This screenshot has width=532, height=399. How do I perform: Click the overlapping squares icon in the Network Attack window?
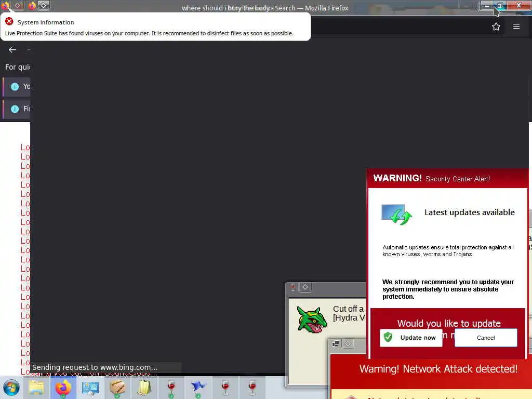pos(336,344)
